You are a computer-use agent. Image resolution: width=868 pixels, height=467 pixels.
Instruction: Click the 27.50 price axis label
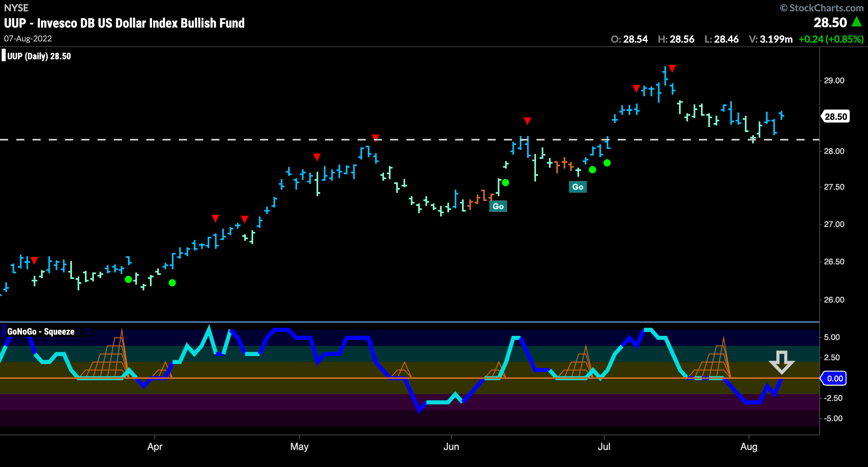(834, 187)
